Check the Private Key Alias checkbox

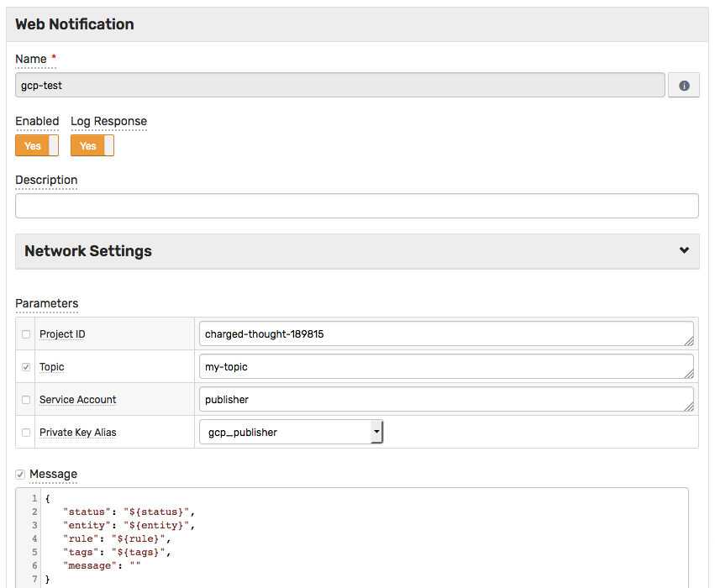pos(26,433)
